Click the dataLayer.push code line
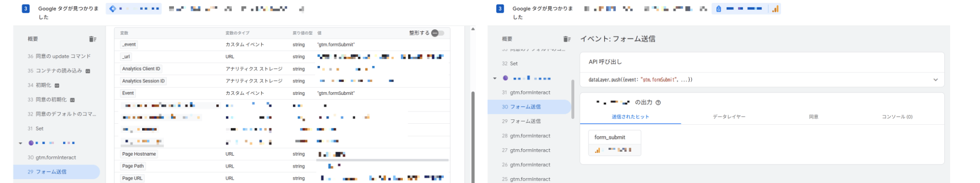980x183 pixels. [640, 80]
